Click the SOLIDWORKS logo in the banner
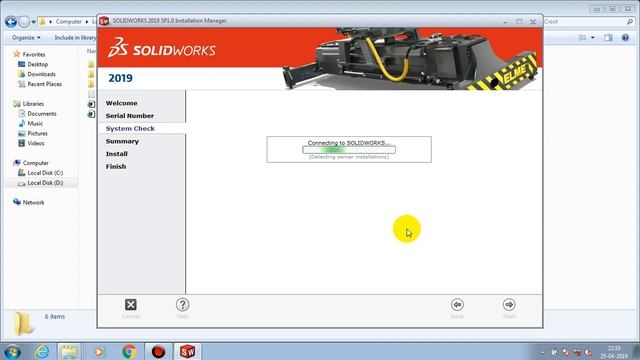Screen dimensions: 640x360 coord(162,48)
